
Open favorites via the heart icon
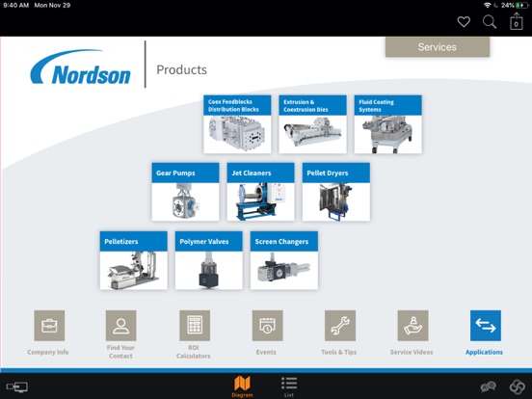464,22
